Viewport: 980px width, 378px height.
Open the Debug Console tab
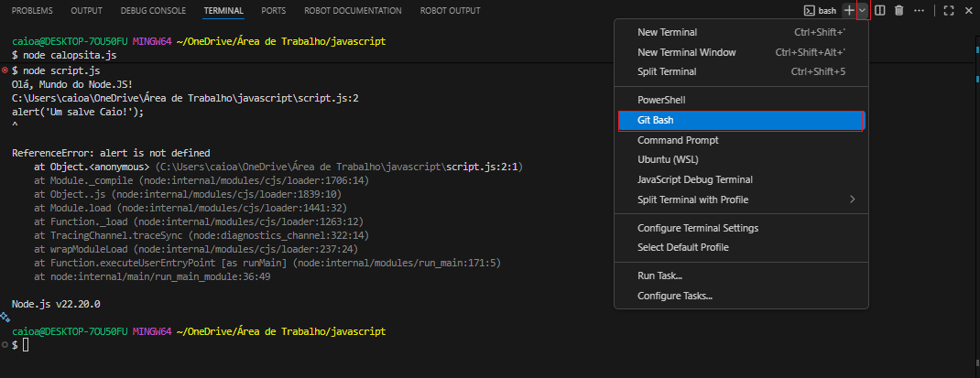[x=152, y=10]
